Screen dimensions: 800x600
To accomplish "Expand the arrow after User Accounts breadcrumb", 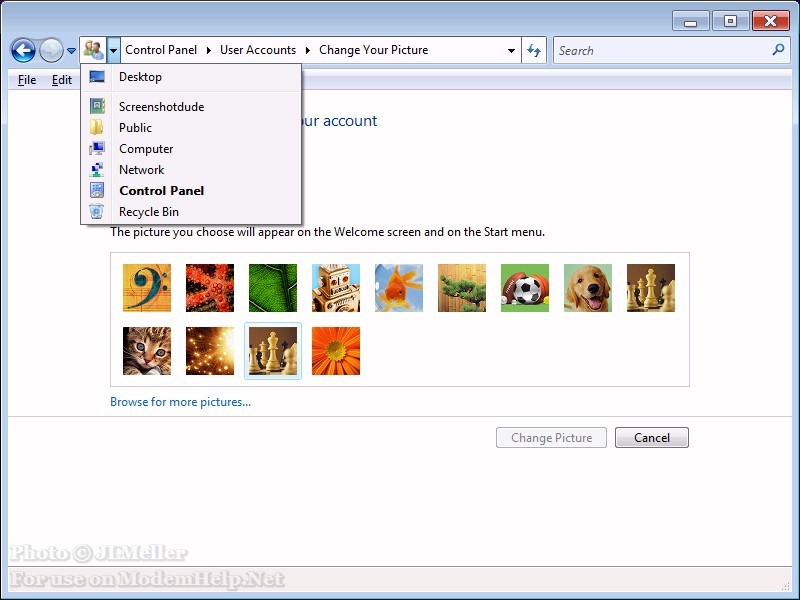I will coord(308,50).
